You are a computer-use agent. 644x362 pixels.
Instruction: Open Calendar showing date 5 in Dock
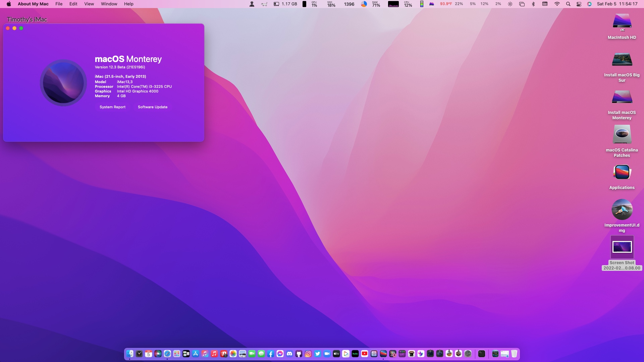tap(149, 354)
